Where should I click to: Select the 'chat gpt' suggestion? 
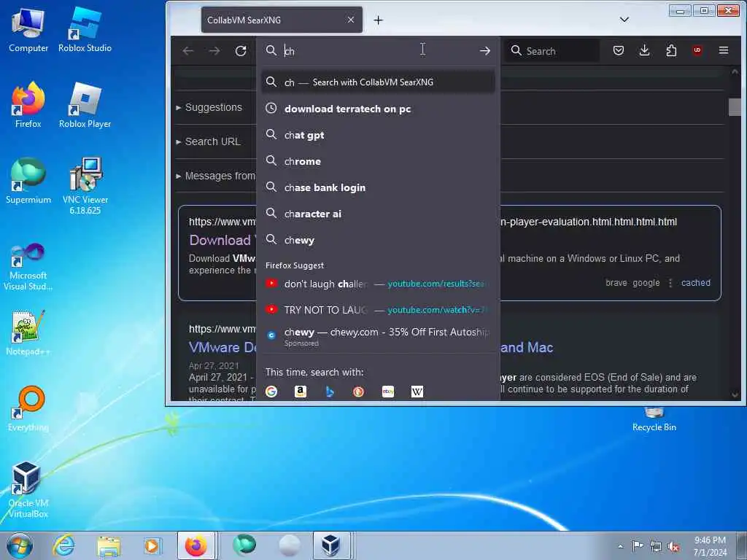(x=379, y=135)
